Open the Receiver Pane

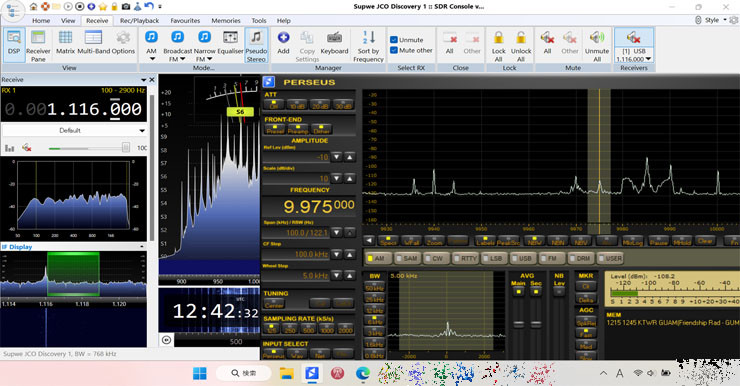[38, 45]
